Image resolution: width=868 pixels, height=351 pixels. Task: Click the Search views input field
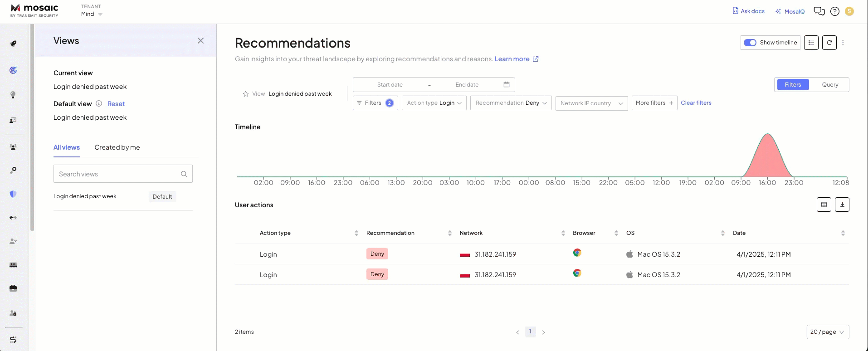click(x=118, y=174)
